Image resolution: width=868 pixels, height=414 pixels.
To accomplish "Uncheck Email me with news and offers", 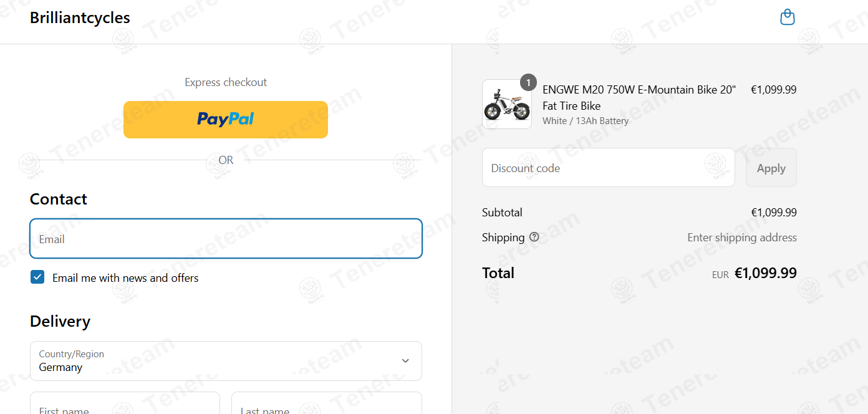I will (37, 277).
